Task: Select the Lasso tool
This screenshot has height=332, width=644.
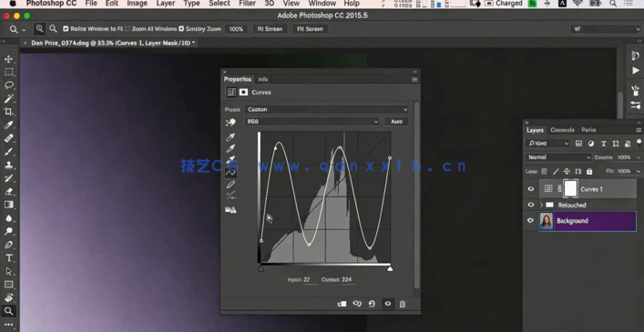Action: [8, 86]
